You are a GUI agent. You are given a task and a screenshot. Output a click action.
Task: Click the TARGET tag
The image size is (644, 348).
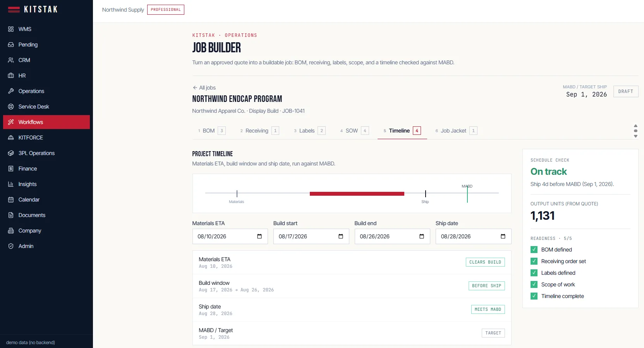[493, 333]
